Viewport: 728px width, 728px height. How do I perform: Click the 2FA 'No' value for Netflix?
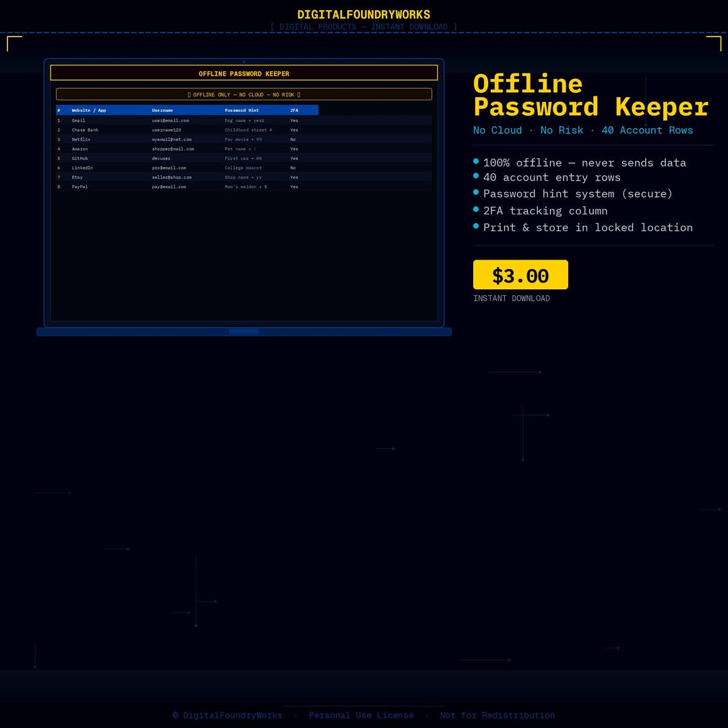(x=293, y=140)
